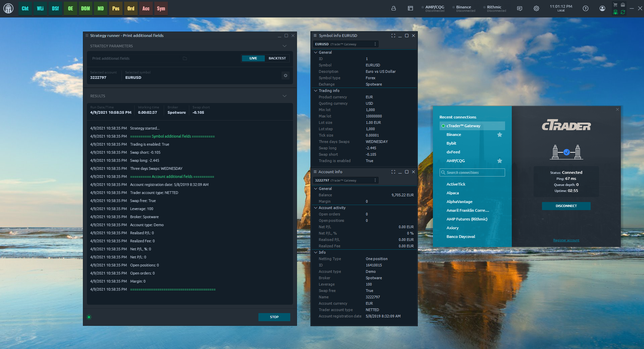This screenshot has height=349, width=644.
Task: Select LIVE strategy mode
Action: [x=253, y=58]
